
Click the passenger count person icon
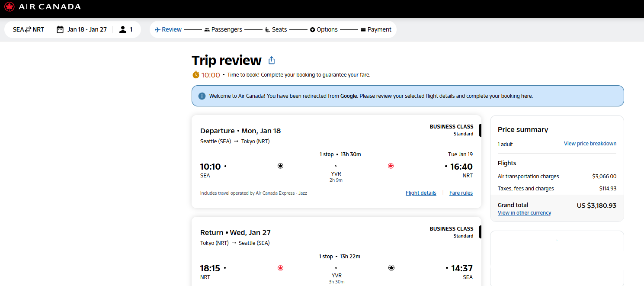123,29
